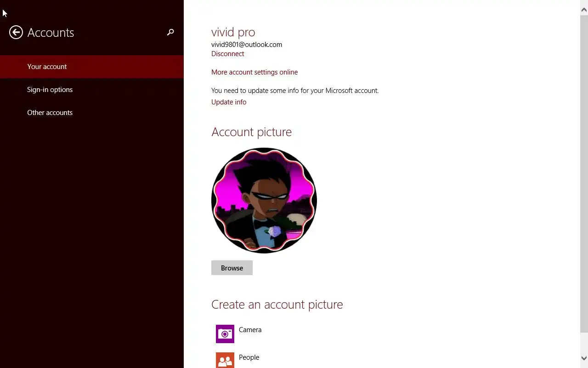Open More account settings online
The height and width of the screenshot is (368, 588).
[x=254, y=72]
